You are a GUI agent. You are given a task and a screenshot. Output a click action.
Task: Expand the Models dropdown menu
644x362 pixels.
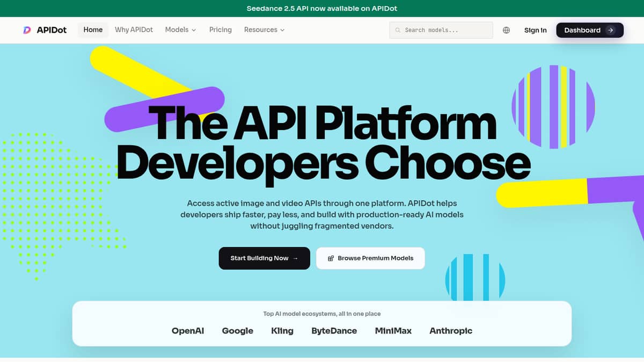point(181,30)
